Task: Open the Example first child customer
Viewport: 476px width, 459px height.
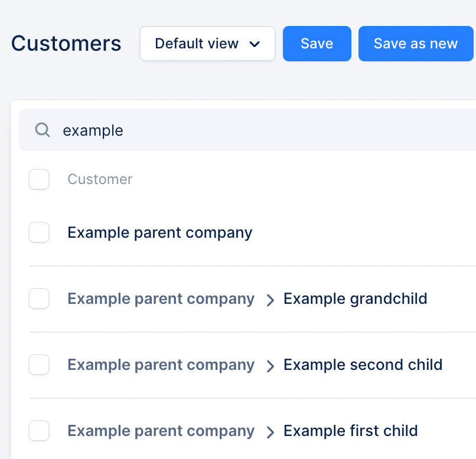Action: pos(351,431)
